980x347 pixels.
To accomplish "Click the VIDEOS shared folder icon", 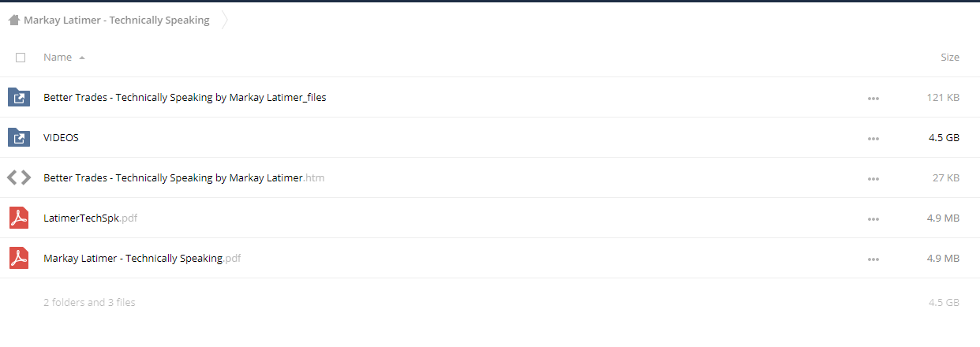I will [x=18, y=137].
